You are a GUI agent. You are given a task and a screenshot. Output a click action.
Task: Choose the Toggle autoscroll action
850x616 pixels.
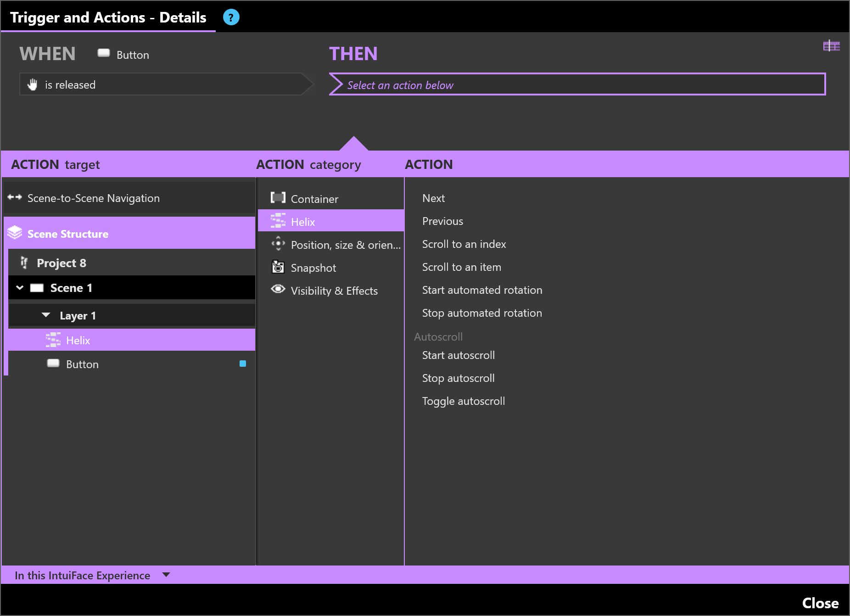(463, 401)
